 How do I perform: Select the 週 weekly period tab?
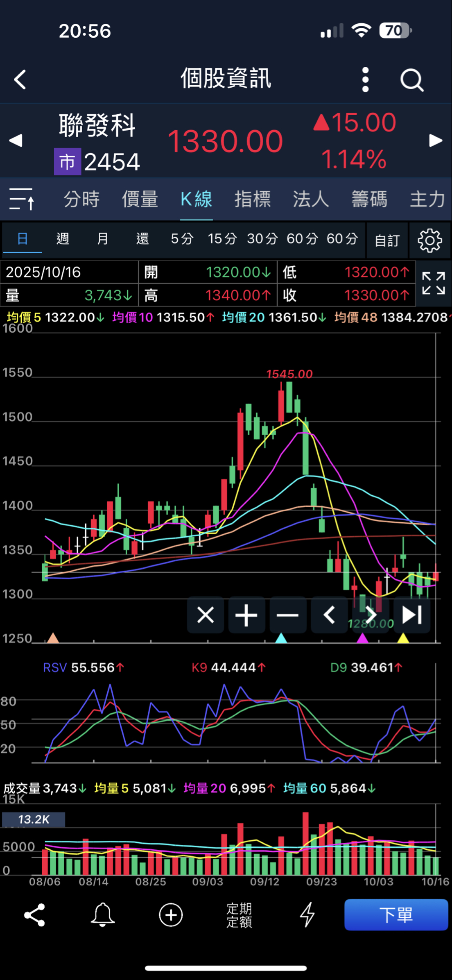click(x=63, y=238)
